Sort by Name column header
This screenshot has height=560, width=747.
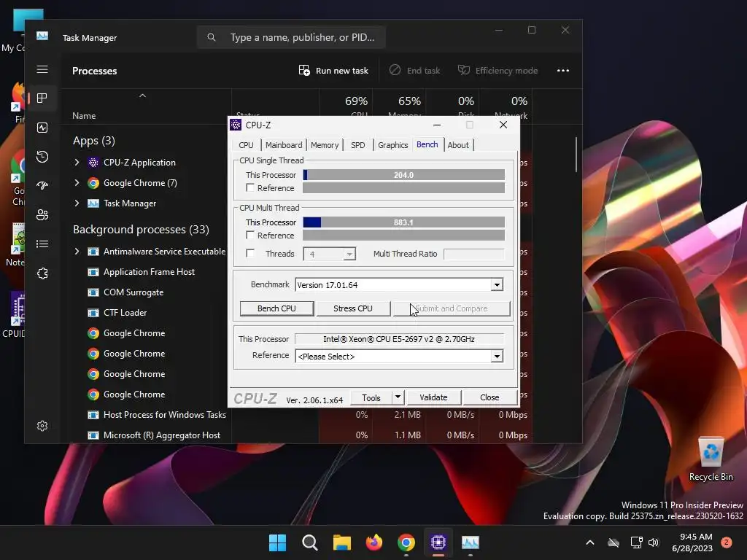(84, 116)
